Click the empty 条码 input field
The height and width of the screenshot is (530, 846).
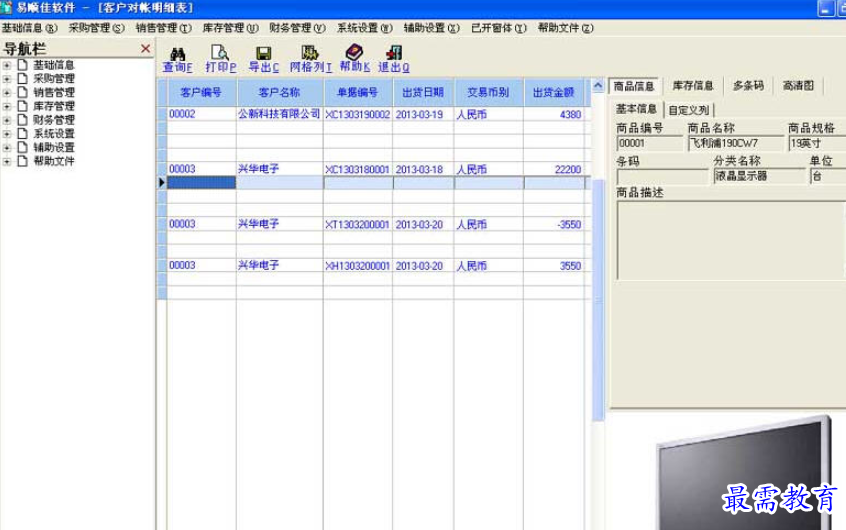[x=663, y=176]
